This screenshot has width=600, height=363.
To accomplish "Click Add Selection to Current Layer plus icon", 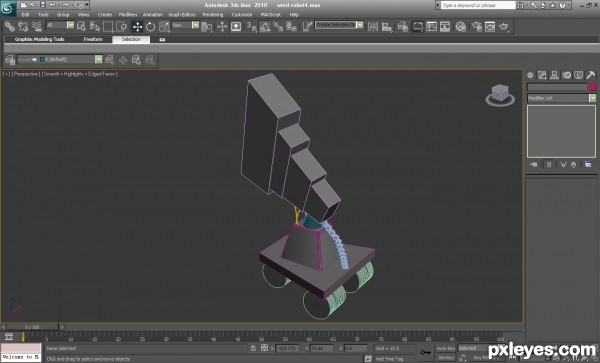I will pos(123,60).
